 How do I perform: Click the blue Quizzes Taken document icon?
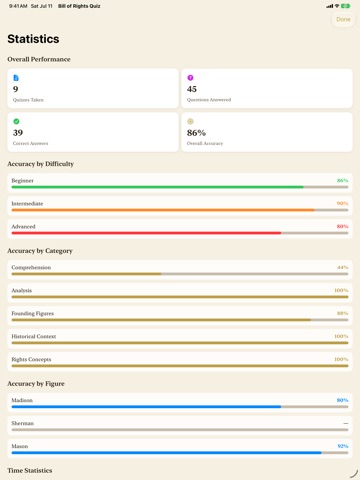tap(16, 78)
